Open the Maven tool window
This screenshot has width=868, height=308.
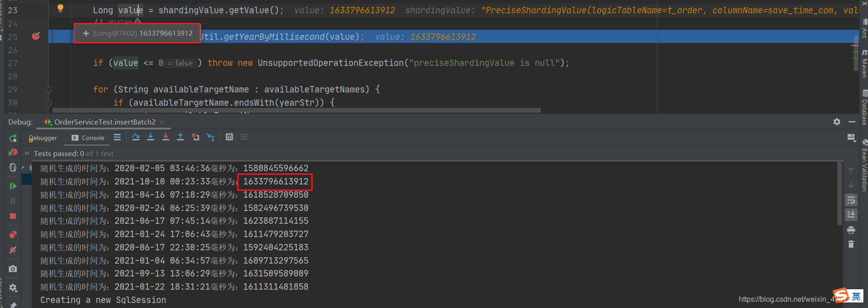tap(864, 64)
